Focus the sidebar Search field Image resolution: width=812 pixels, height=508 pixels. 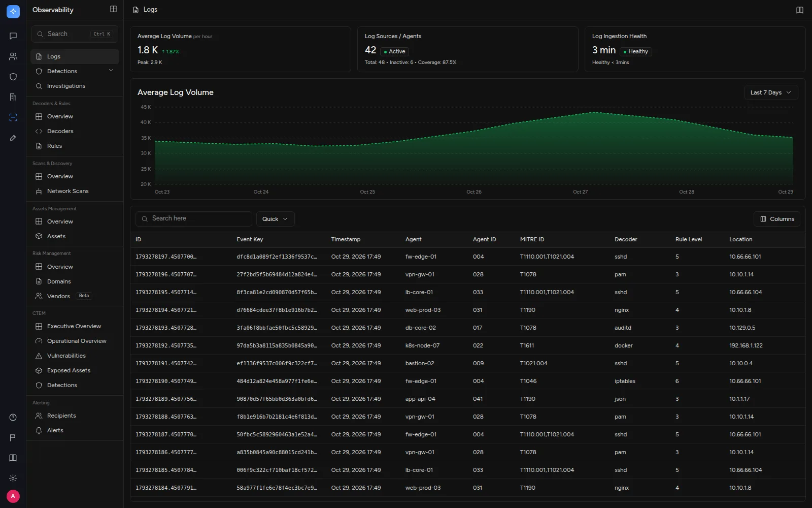tap(75, 34)
